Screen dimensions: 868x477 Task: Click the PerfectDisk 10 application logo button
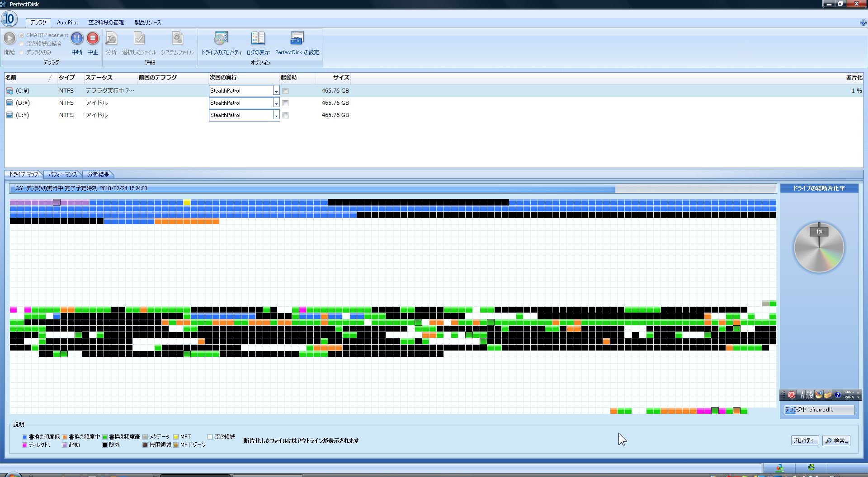[x=9, y=19]
